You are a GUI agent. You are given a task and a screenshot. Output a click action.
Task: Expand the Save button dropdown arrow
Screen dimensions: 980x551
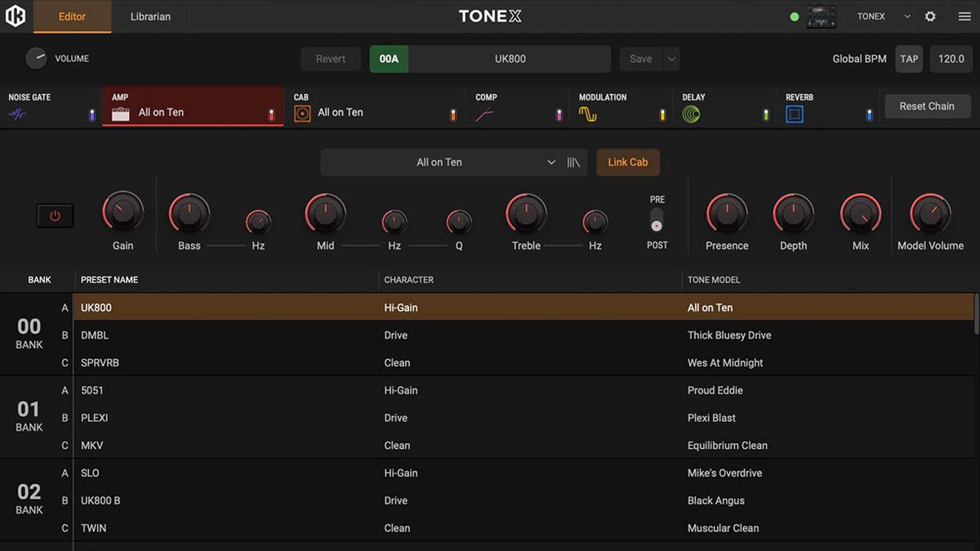tap(671, 59)
